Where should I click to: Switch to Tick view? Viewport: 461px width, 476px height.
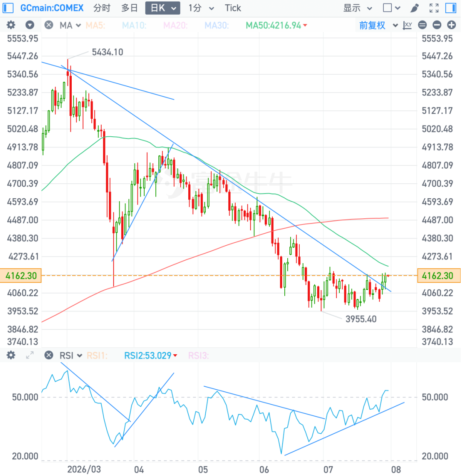tap(233, 8)
